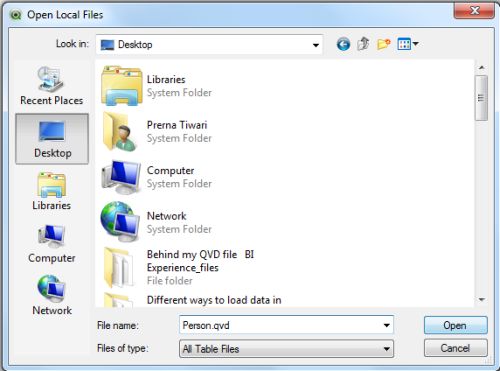Select the Prerna Tiwari user folder icon
The image size is (500, 371).
120,131
